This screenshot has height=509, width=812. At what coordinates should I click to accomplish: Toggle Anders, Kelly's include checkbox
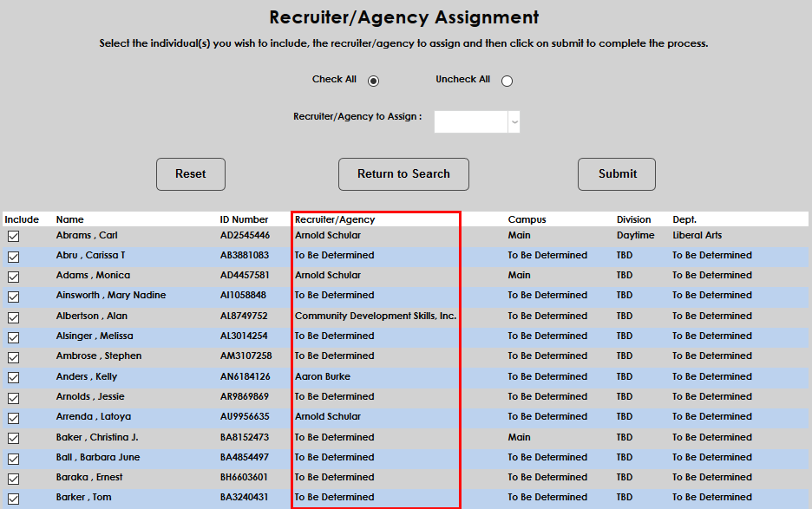click(13, 376)
